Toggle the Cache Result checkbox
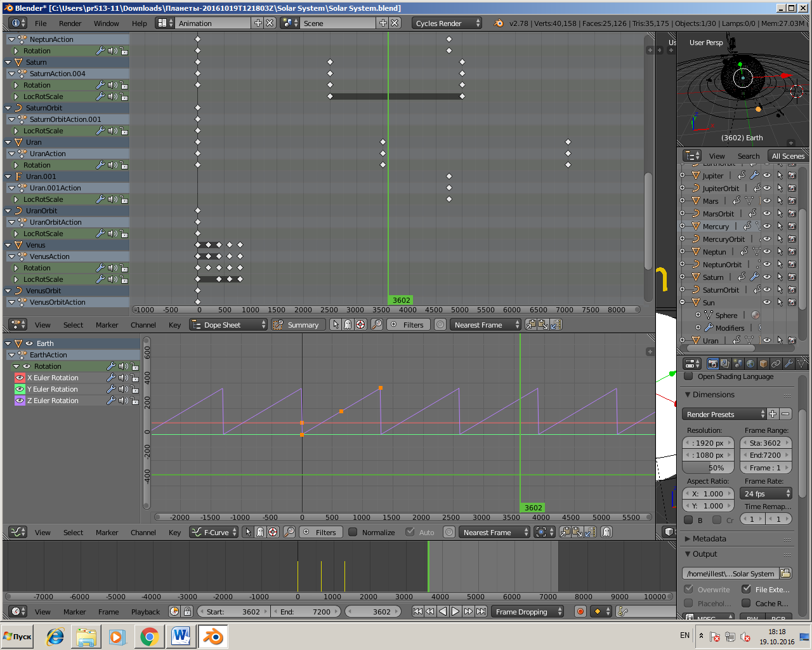 pos(746,603)
